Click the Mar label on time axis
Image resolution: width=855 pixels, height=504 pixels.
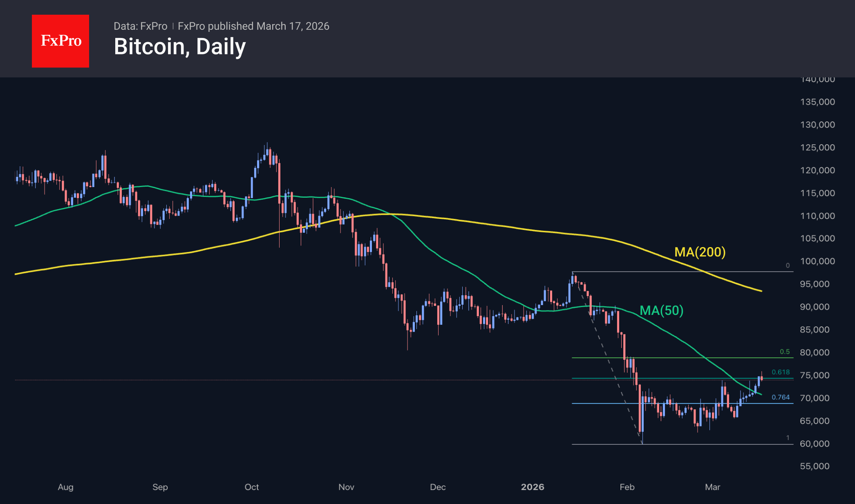tap(712, 487)
